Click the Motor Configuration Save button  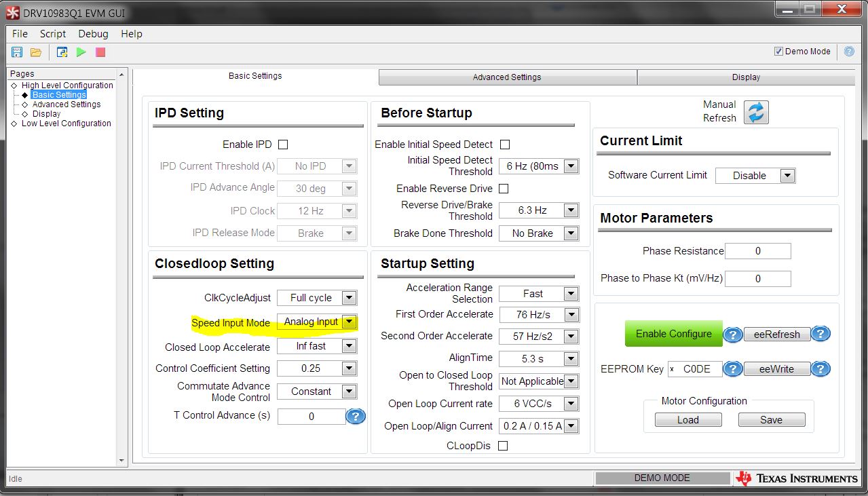click(x=772, y=420)
